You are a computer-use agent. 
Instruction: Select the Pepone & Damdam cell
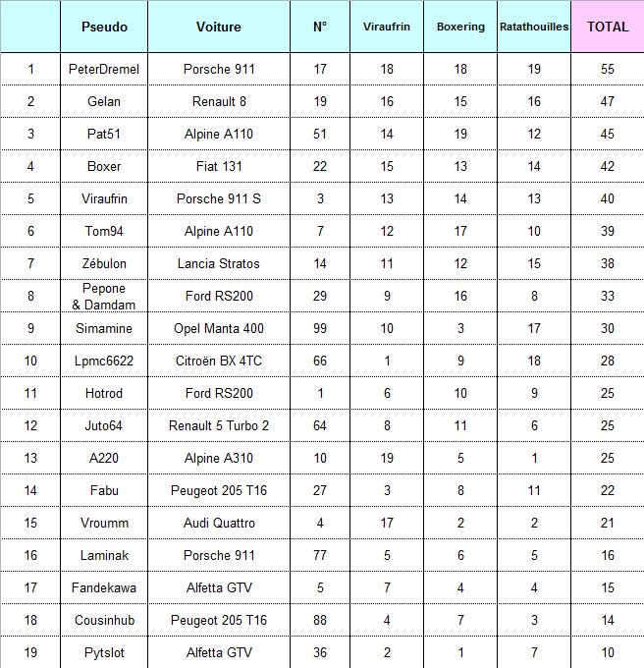(104, 297)
